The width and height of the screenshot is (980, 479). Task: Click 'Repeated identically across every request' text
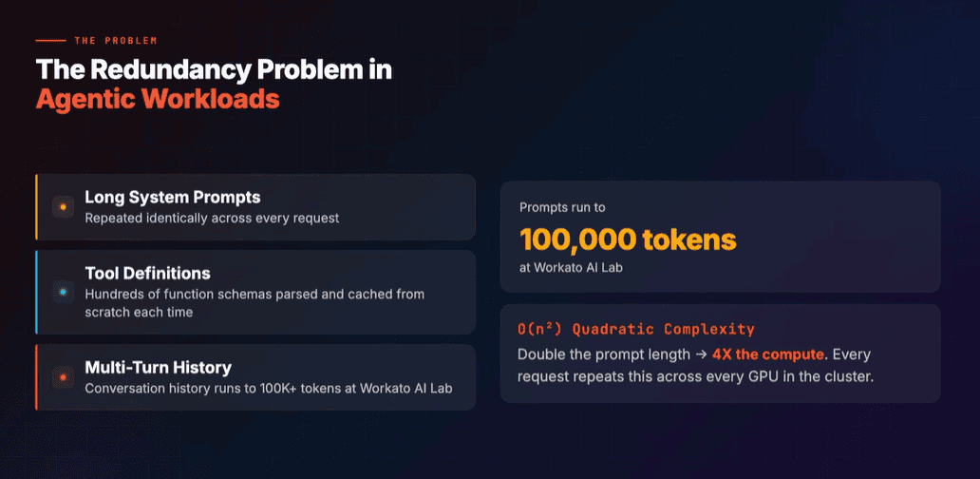click(212, 219)
